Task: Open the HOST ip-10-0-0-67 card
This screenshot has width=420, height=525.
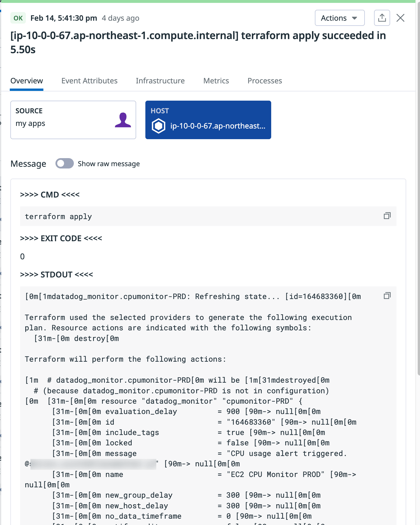Action: pos(208,120)
